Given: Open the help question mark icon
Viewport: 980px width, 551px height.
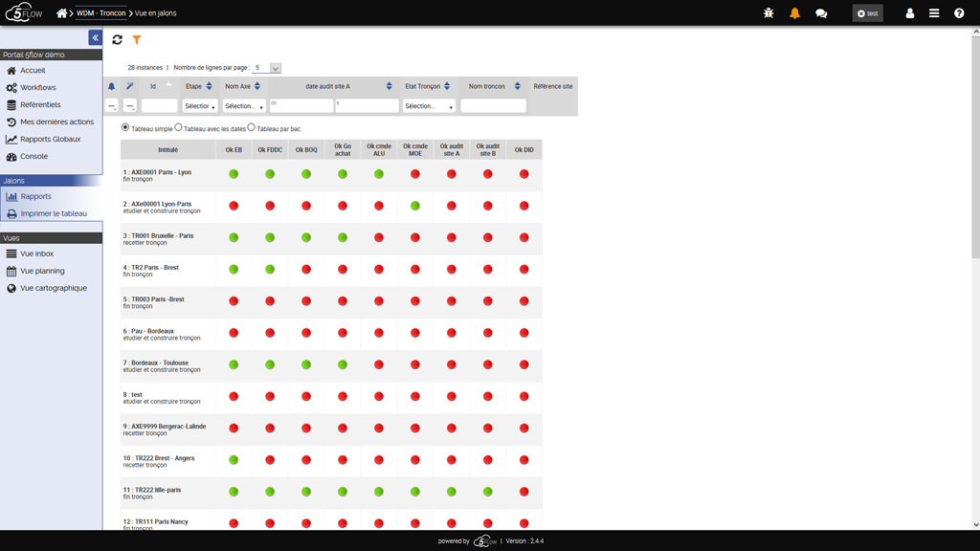Looking at the screenshot, I should tap(959, 13).
